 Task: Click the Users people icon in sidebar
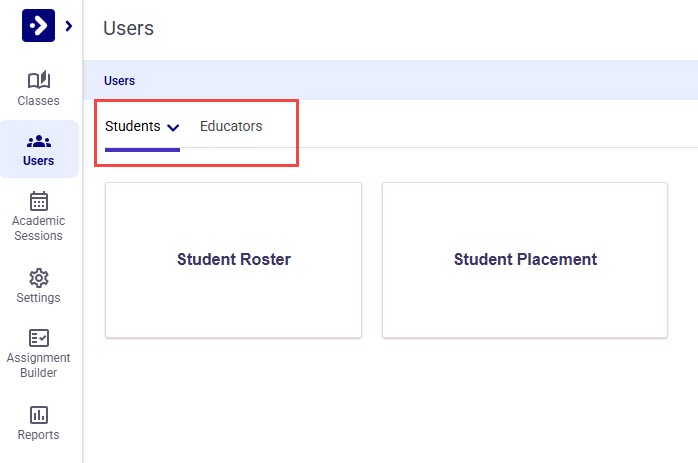tap(38, 141)
